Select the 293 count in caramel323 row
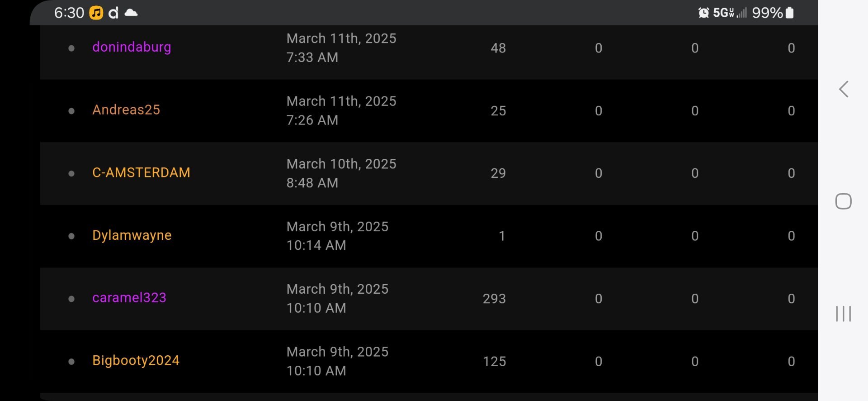This screenshot has height=401, width=868. (494, 299)
